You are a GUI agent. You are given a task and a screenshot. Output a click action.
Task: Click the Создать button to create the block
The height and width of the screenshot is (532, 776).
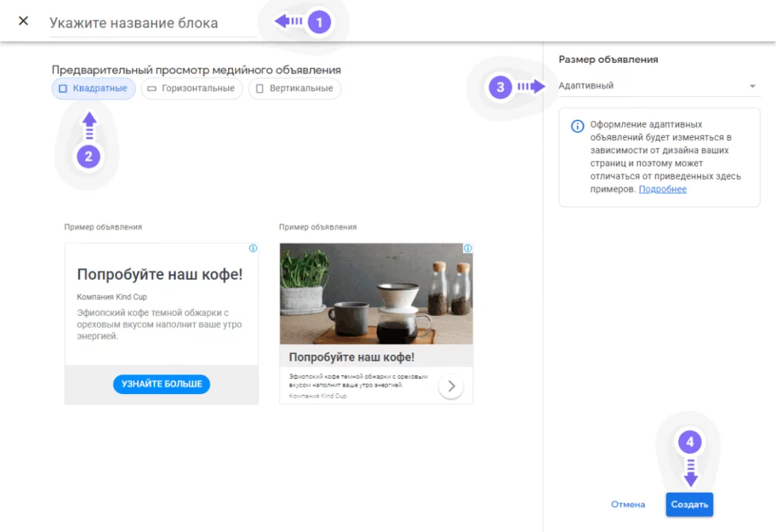tap(689, 504)
